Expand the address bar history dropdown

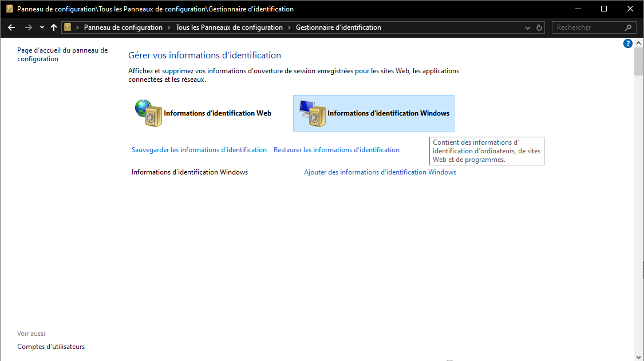coord(527,27)
